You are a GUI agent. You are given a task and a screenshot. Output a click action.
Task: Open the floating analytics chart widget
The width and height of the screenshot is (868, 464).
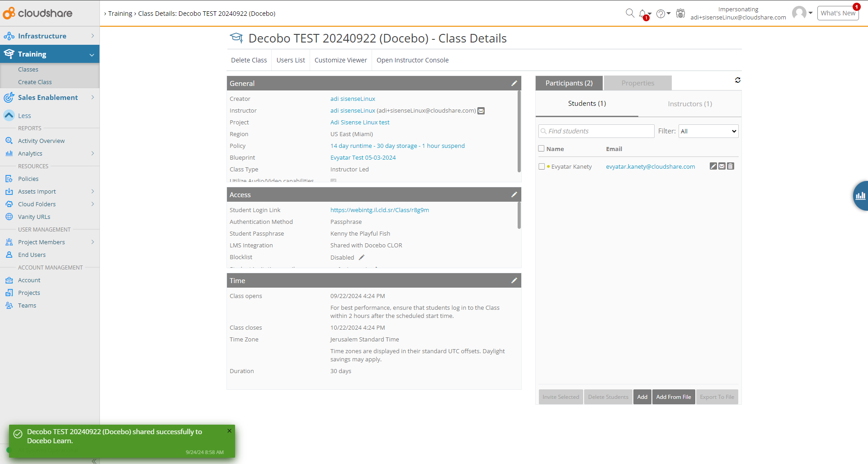860,196
